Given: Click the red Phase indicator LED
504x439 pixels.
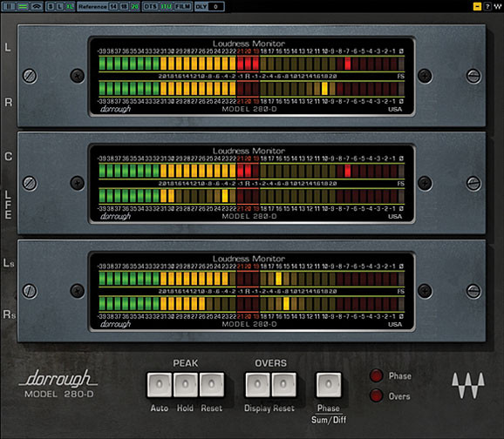Looking at the screenshot, I should [376, 375].
